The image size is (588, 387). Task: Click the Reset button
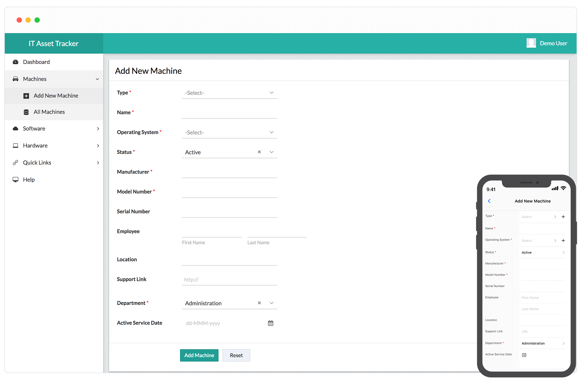coord(236,355)
